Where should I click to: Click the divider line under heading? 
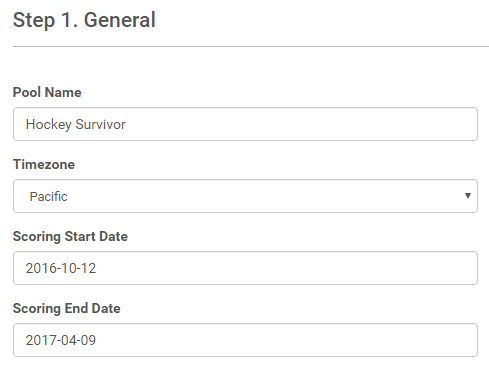point(251,47)
